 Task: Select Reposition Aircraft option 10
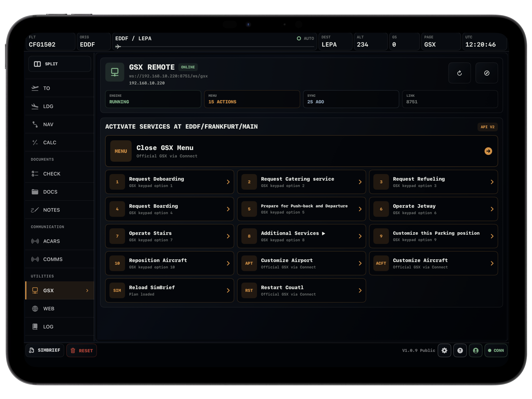coord(170,263)
